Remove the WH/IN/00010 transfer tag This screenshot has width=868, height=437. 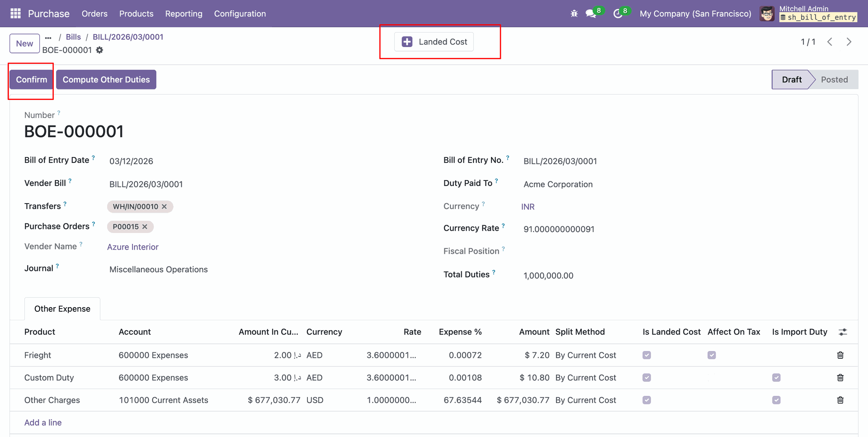coord(165,207)
